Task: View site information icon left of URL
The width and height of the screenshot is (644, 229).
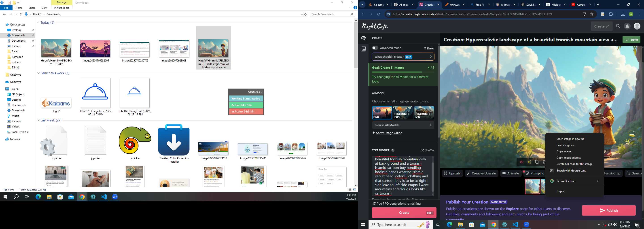Action: click(x=388, y=14)
